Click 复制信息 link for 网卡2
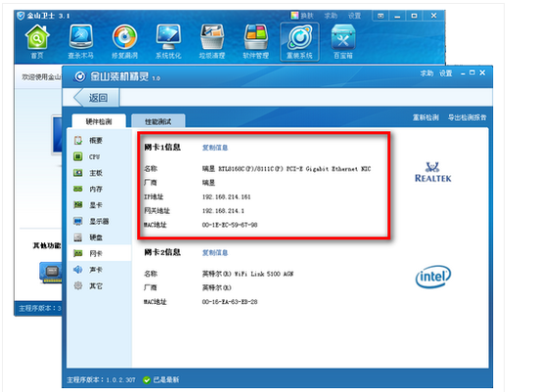 click(215, 252)
